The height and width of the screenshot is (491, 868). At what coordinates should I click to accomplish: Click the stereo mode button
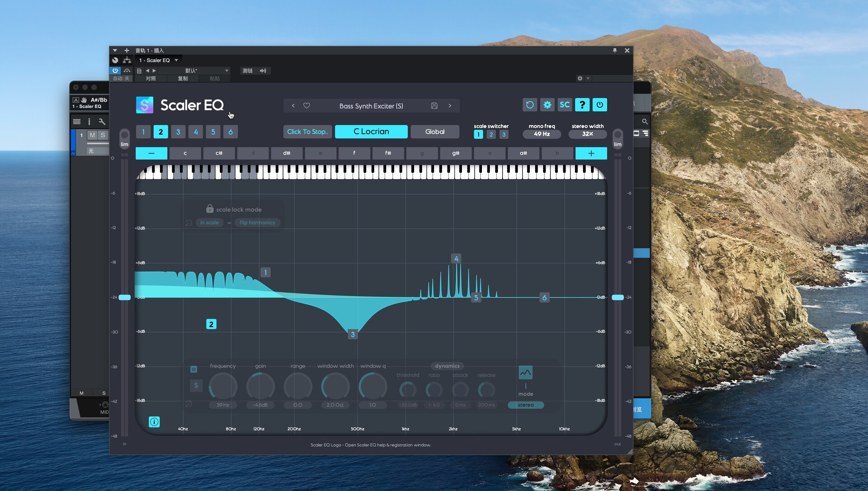tap(525, 405)
